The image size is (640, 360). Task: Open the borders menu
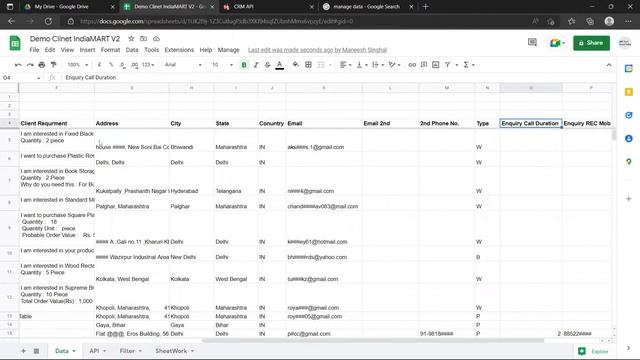[309, 65]
